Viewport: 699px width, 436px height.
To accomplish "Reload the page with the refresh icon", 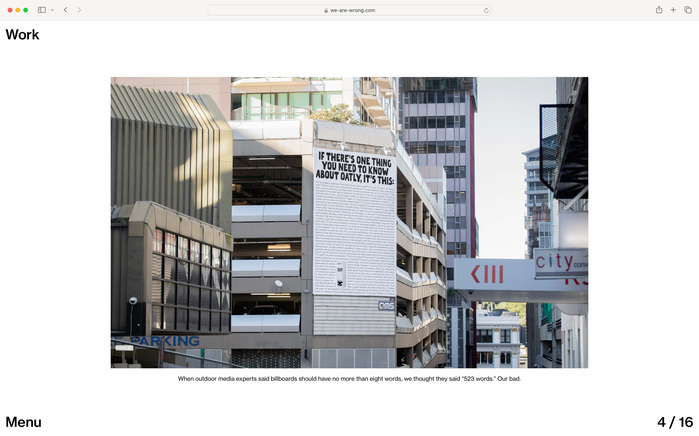I will 486,10.
